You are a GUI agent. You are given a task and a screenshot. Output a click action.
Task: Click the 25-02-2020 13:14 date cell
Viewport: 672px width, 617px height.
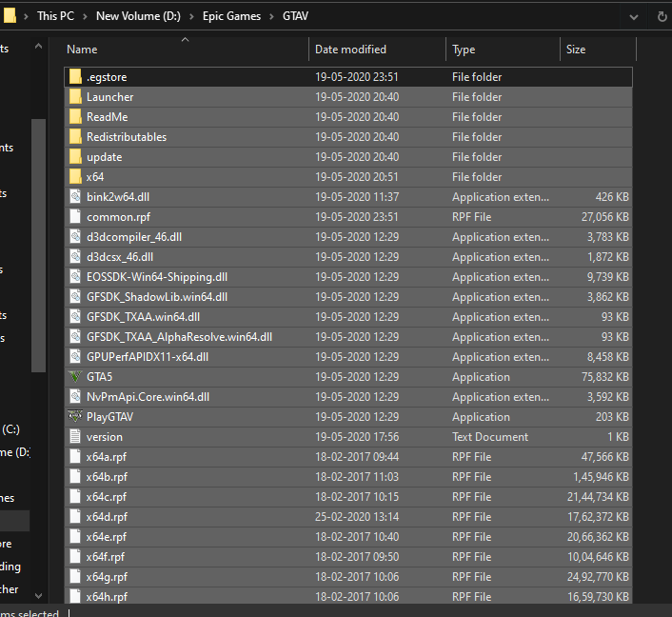pos(357,517)
